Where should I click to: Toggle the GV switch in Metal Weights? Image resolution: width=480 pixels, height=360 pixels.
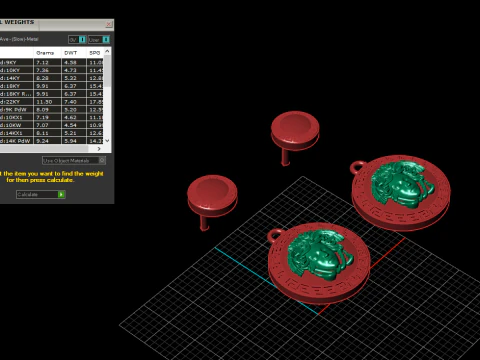82,40
